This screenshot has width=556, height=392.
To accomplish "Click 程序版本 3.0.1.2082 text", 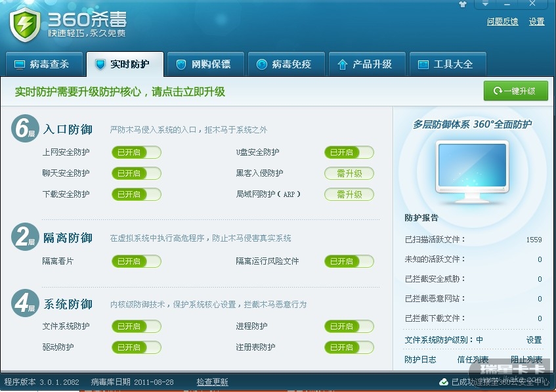I will (41, 382).
